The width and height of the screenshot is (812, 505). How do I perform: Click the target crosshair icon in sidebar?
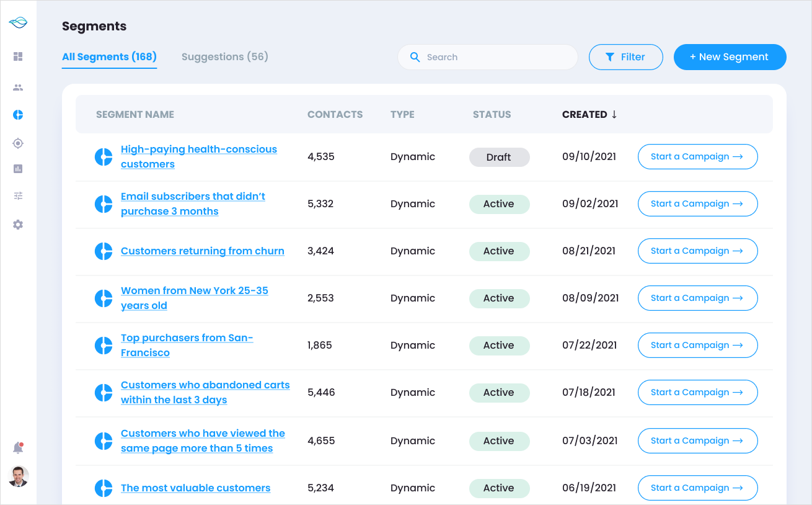pos(18,143)
